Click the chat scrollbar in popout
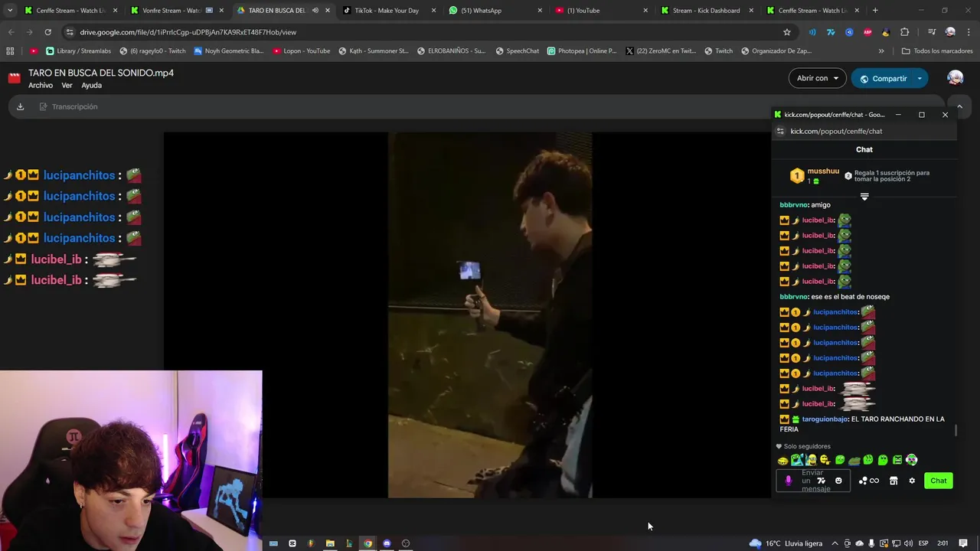 pos(955,431)
